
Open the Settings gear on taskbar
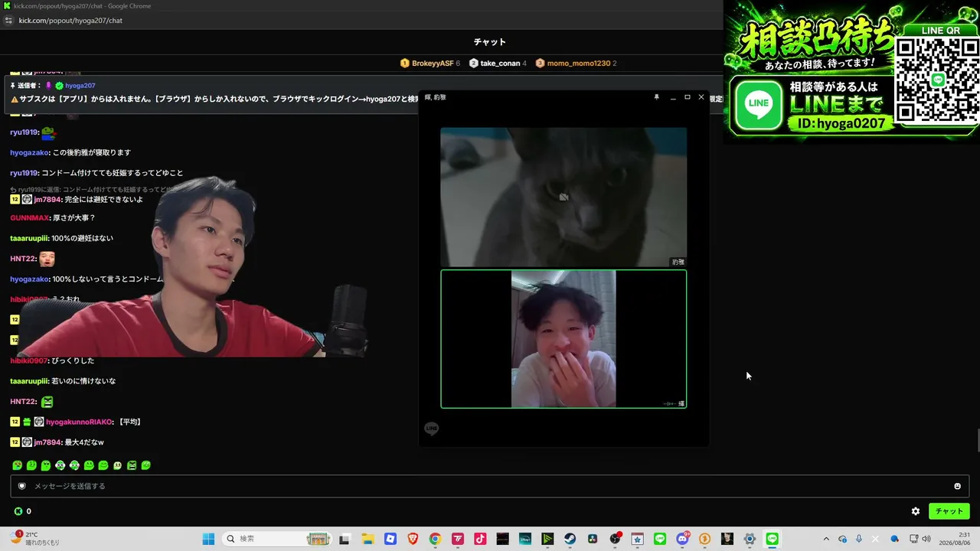(x=750, y=539)
